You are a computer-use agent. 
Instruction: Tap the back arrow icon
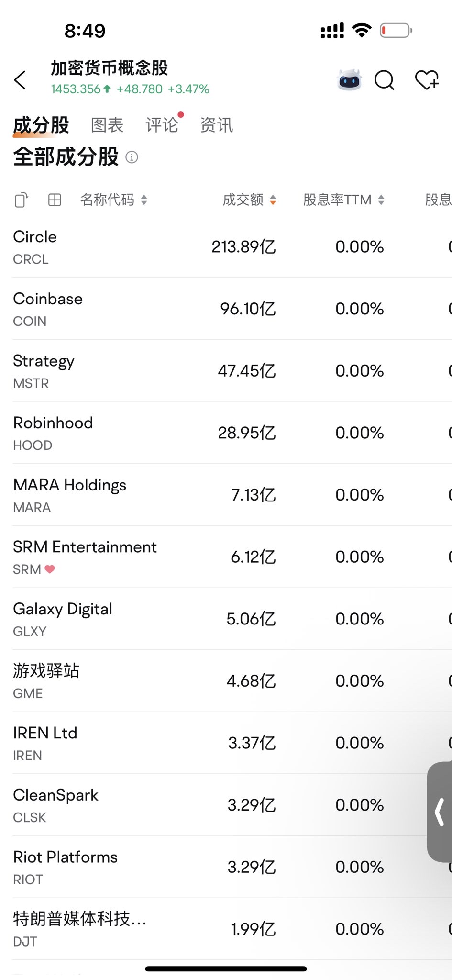[20, 80]
